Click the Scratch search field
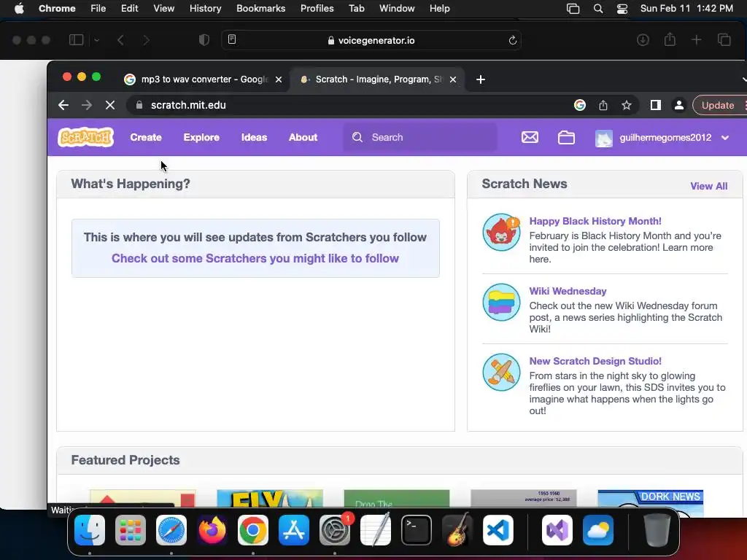The height and width of the screenshot is (560, 747). (419, 137)
